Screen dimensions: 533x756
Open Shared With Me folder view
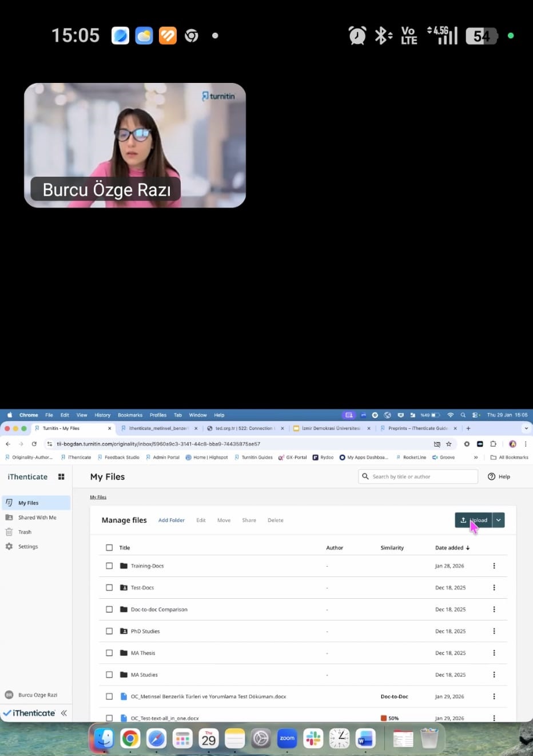pos(37,518)
